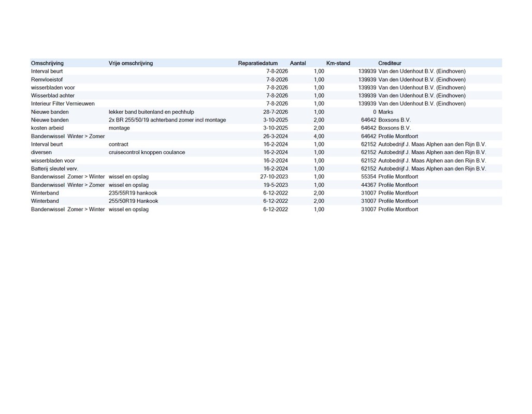Screen dimensions: 532x414
Task: Select the km-stand value 55354
Action: pyautogui.click(x=368, y=176)
